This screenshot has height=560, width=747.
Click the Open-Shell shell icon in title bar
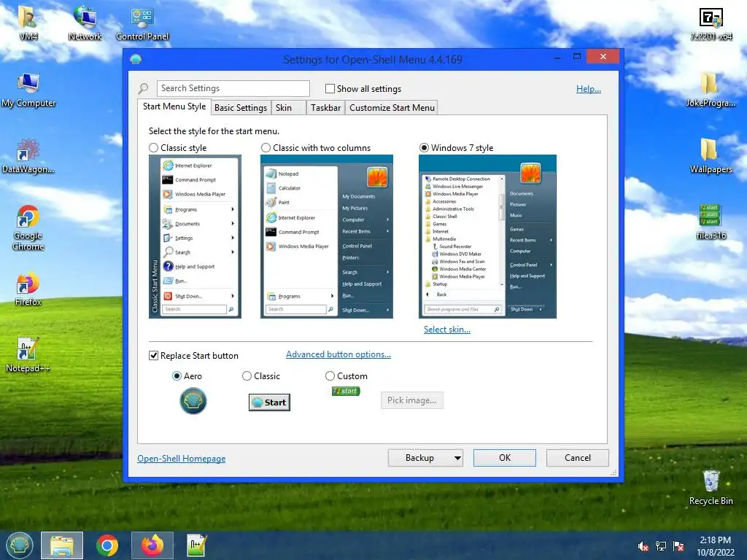(136, 59)
